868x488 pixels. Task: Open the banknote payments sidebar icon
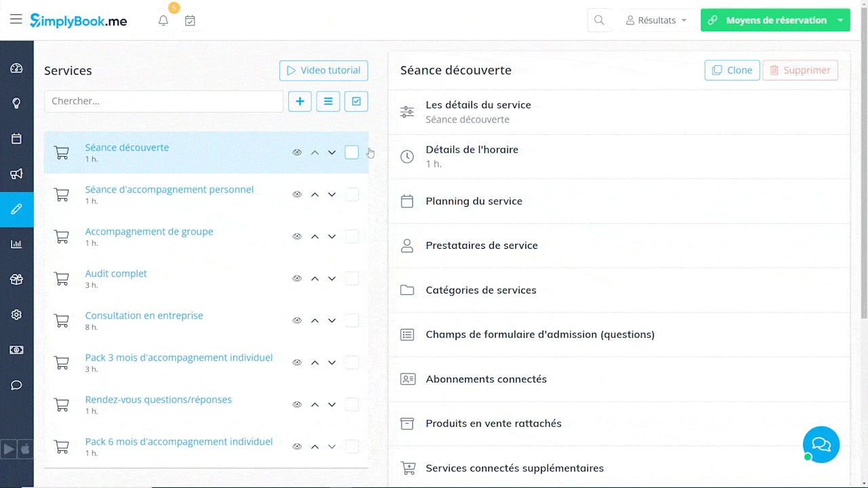(17, 350)
